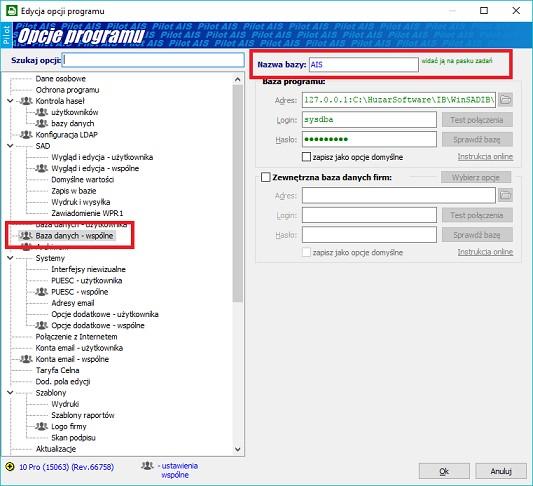533x486 pixels.
Task: Open Połączenie z Internetem options
Action: click(76, 336)
